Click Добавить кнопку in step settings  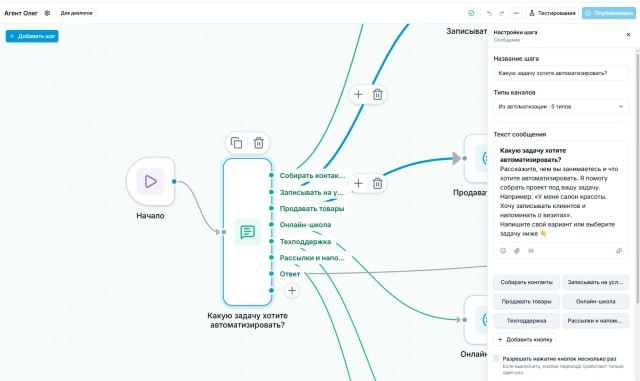pyautogui.click(x=525, y=339)
